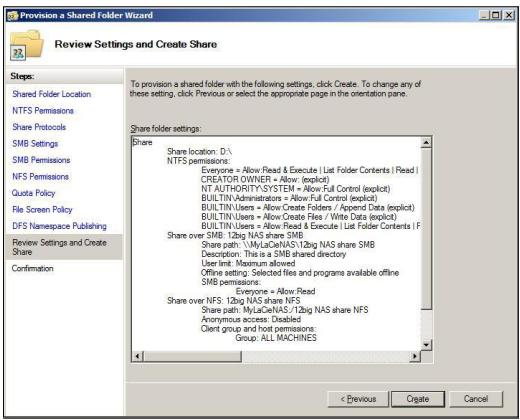This screenshot has width=520, height=420.
Task: Click the BUILTIN\Users Create Folders line
Action: 308,208
